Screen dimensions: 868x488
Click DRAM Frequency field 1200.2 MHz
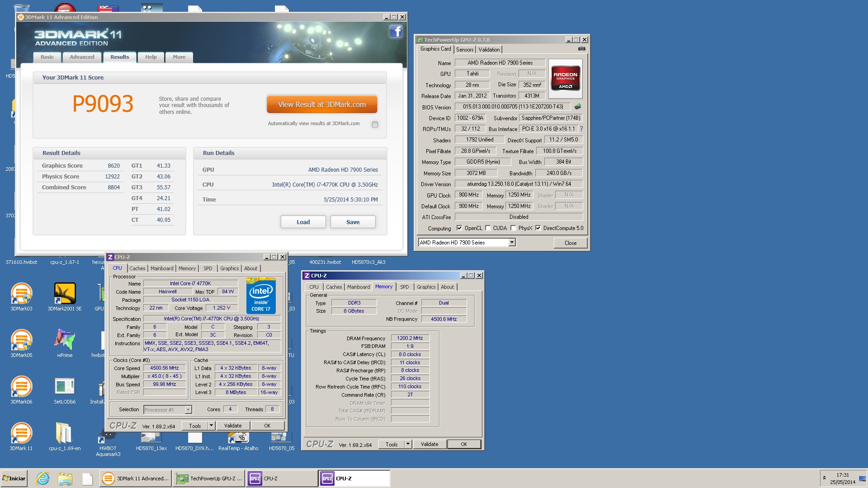click(x=410, y=338)
